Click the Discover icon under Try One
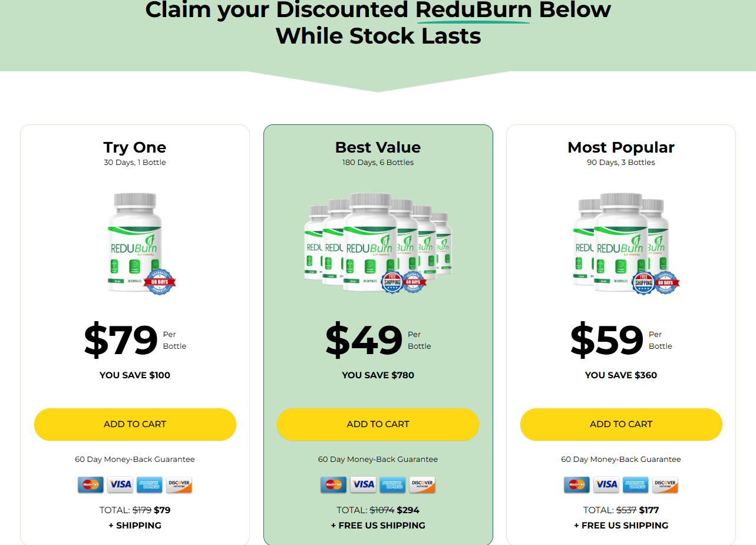Screen dimensions: 756x545 tap(179, 484)
